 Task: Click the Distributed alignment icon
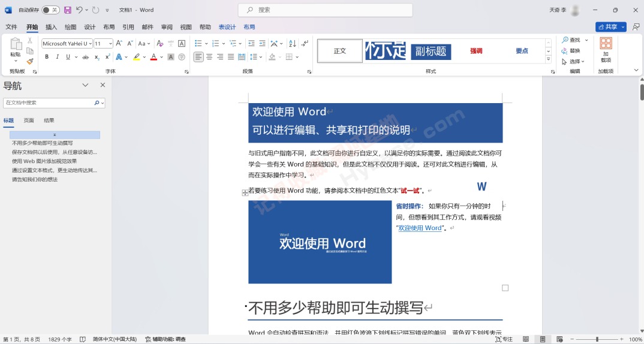(242, 57)
